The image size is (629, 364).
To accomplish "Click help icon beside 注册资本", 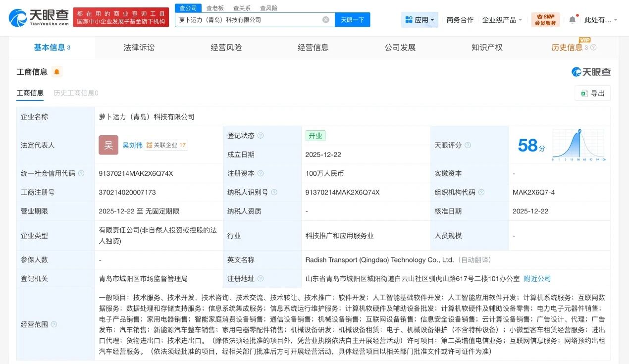I will pos(261,173).
